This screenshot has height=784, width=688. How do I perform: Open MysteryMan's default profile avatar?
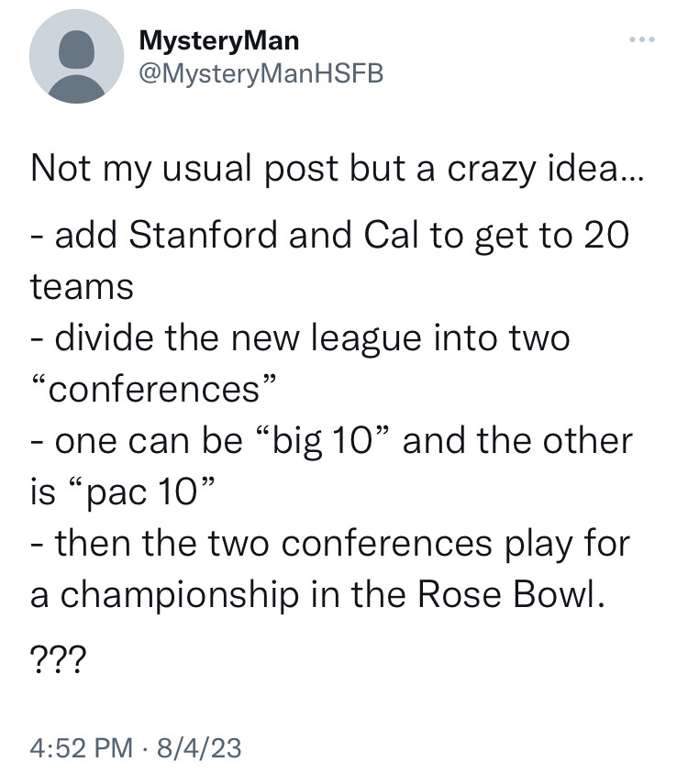pos(76,57)
